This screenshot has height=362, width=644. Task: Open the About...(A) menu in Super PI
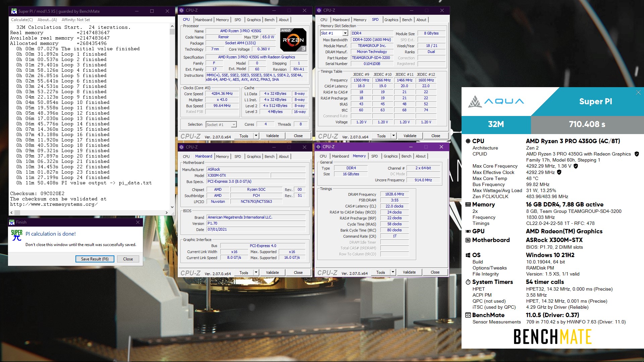click(x=47, y=20)
